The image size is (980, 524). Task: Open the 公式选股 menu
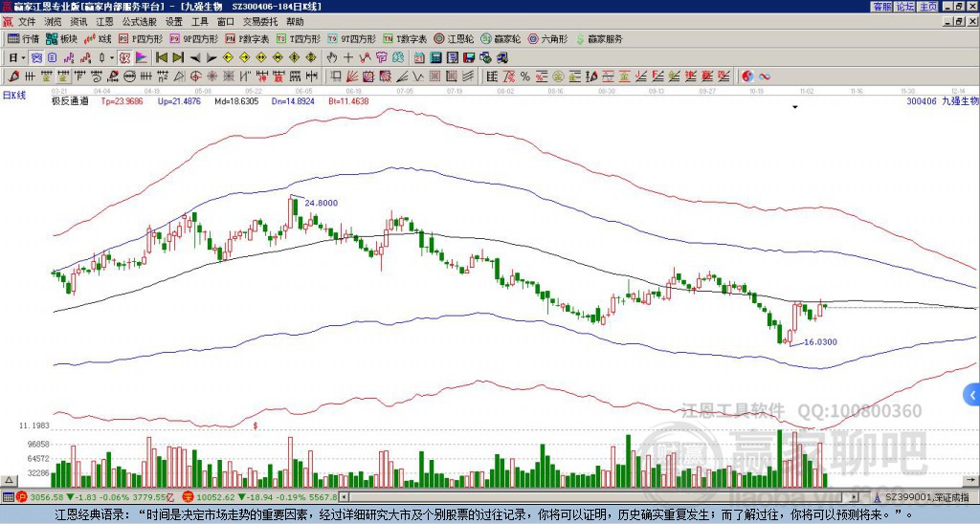(140, 22)
